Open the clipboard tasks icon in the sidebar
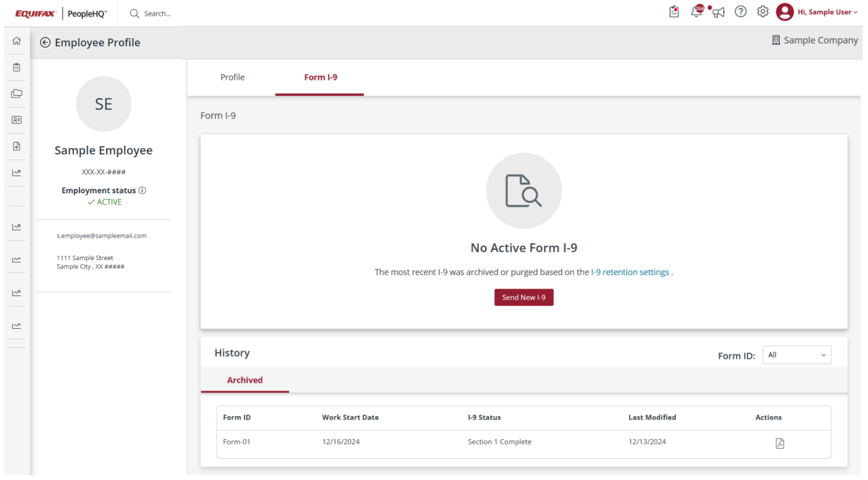Screen dimensions: 868x480 16,67
